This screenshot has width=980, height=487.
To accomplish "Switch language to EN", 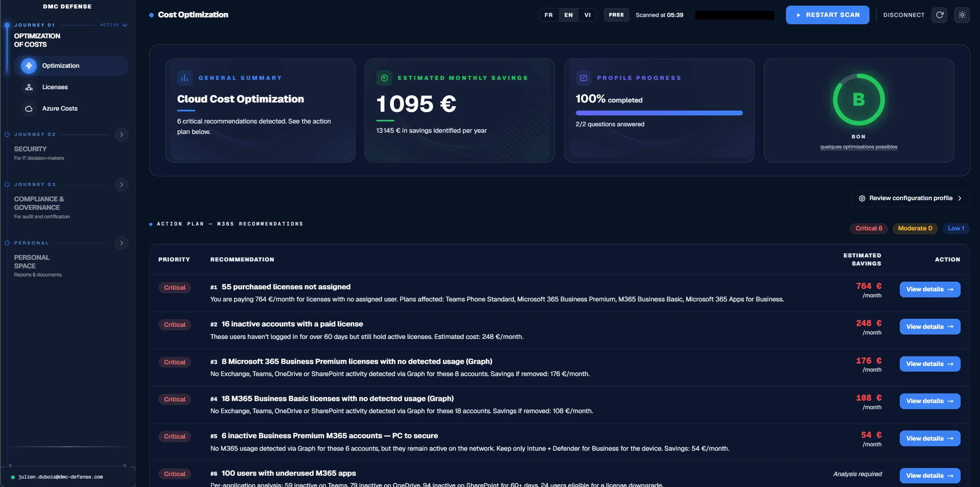I will [568, 15].
